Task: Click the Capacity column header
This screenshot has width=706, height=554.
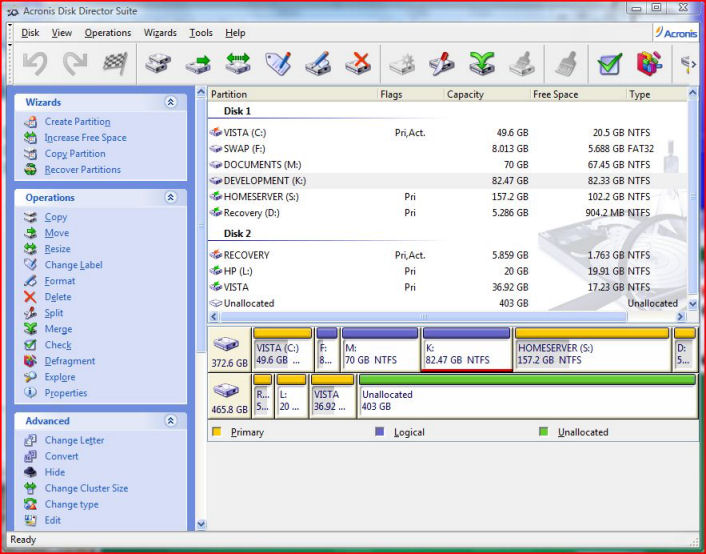Action: pos(465,94)
